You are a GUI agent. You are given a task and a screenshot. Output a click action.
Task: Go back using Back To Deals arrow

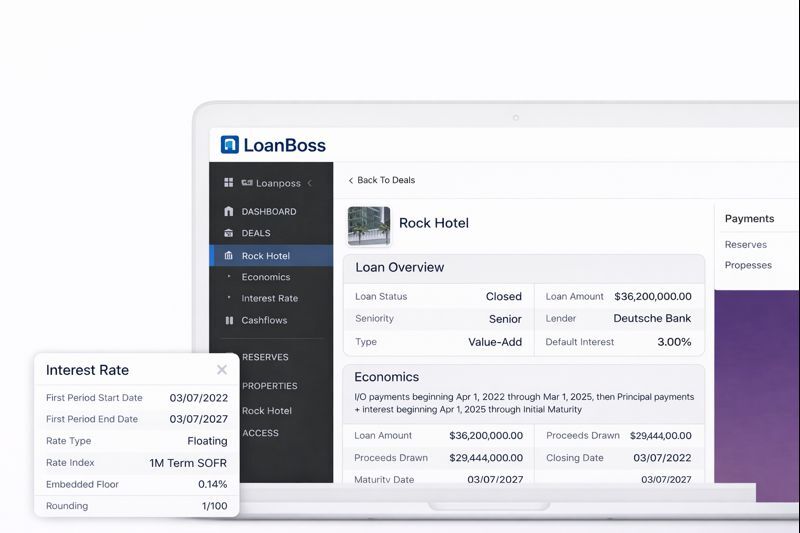[350, 181]
